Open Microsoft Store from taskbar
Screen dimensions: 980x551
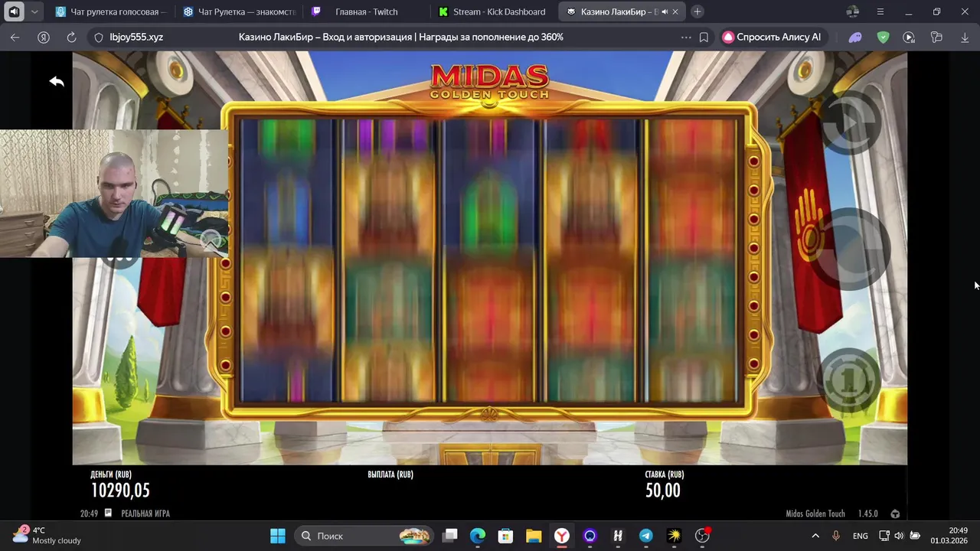click(x=505, y=536)
